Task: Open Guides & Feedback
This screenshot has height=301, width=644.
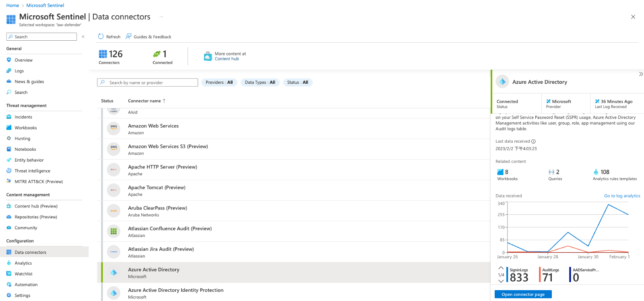Action: click(148, 37)
